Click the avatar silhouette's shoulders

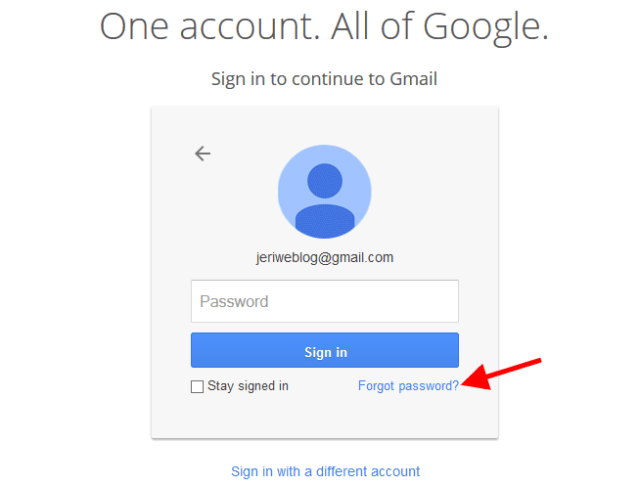point(324,219)
